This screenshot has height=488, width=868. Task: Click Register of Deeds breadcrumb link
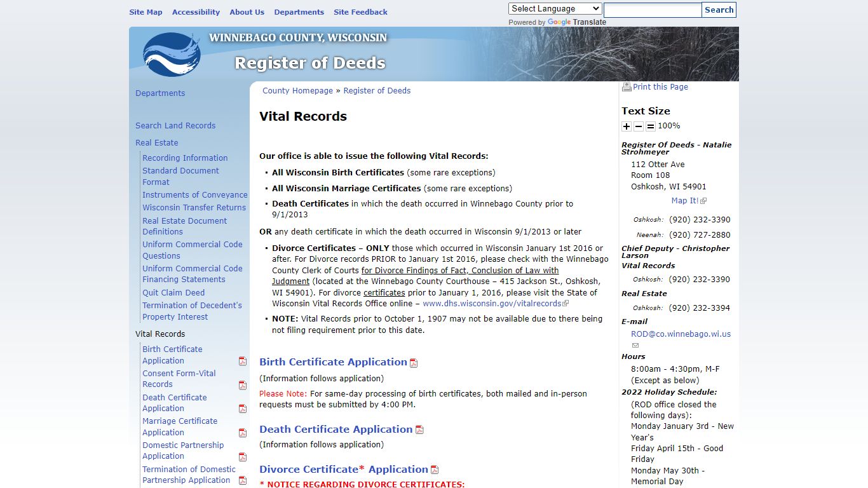click(x=377, y=91)
